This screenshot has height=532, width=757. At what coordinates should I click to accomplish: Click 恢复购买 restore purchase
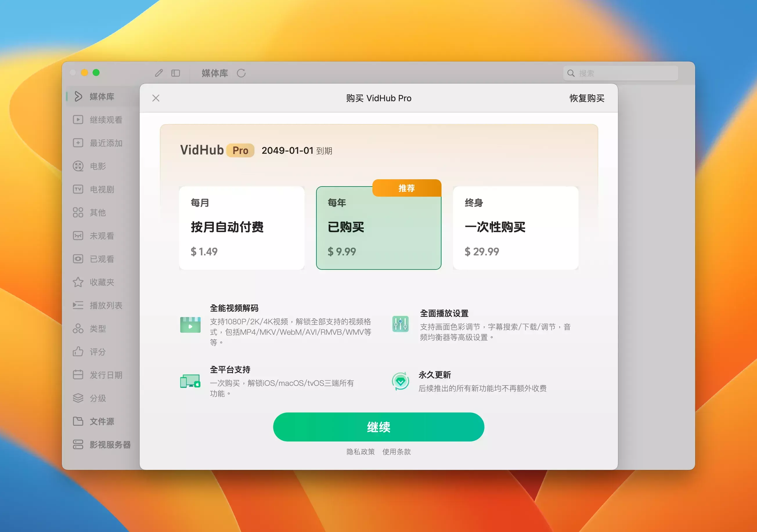(587, 98)
